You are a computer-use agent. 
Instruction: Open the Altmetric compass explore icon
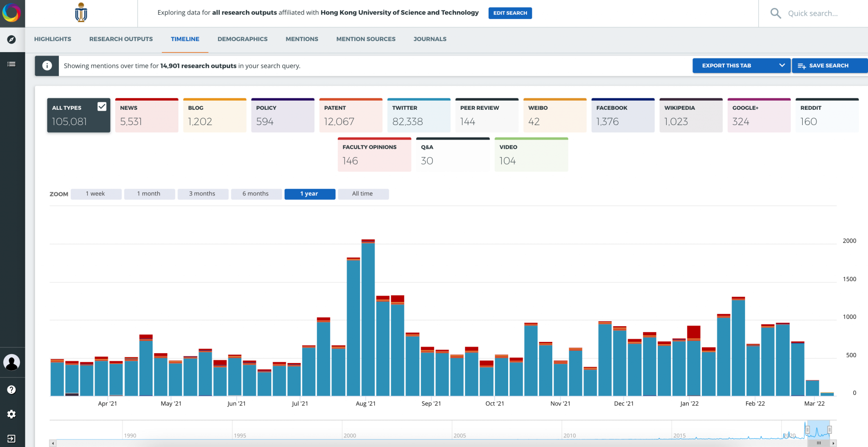tap(12, 39)
